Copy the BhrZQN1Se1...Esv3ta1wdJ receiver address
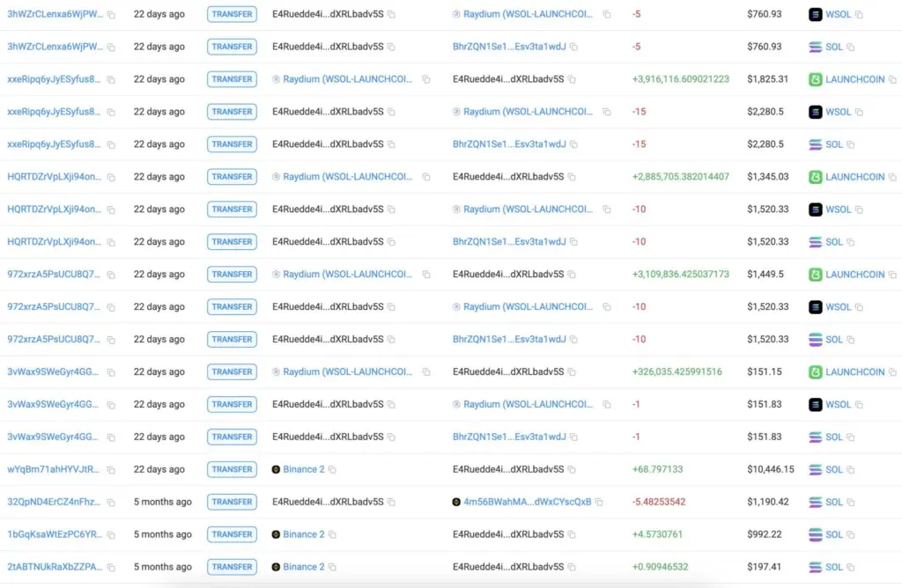902x588 pixels. point(576,47)
